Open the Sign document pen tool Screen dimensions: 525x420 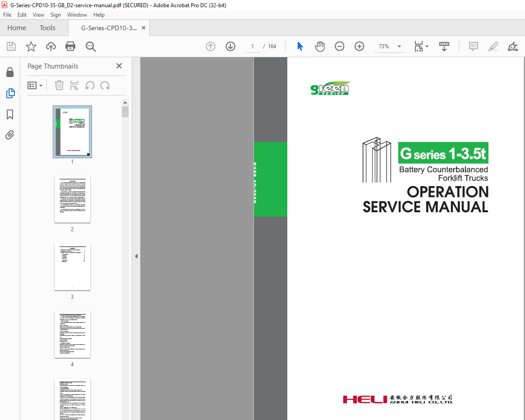point(513,46)
